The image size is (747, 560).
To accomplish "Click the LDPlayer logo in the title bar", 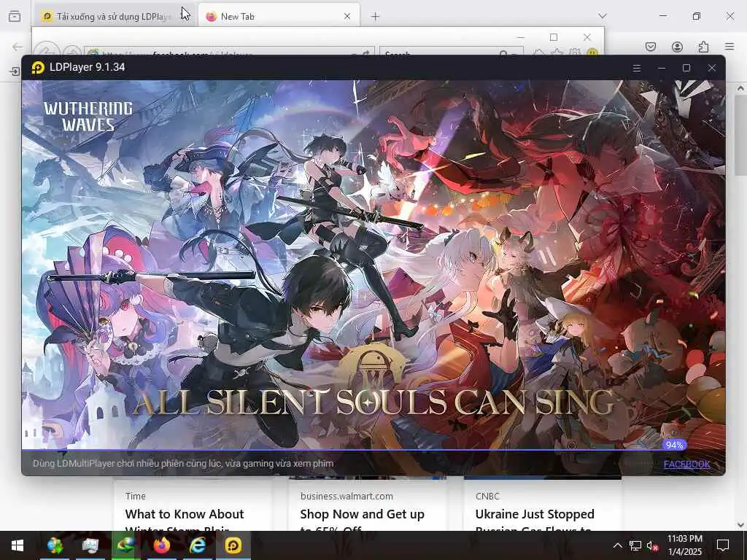I will click(38, 68).
